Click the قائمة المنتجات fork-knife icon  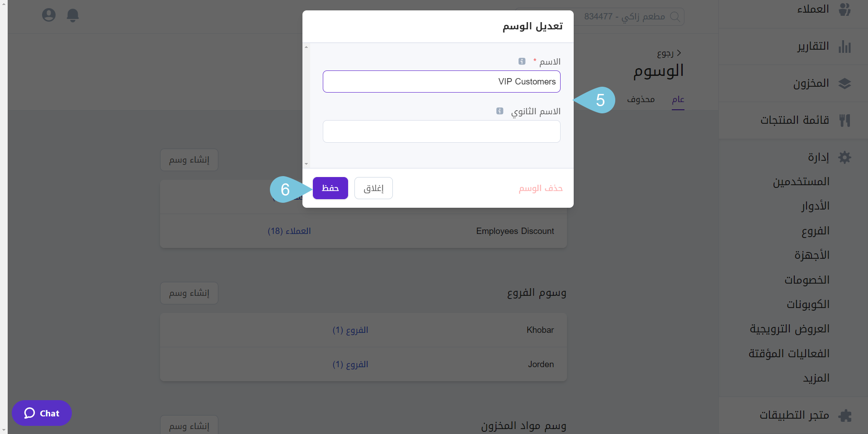(844, 120)
